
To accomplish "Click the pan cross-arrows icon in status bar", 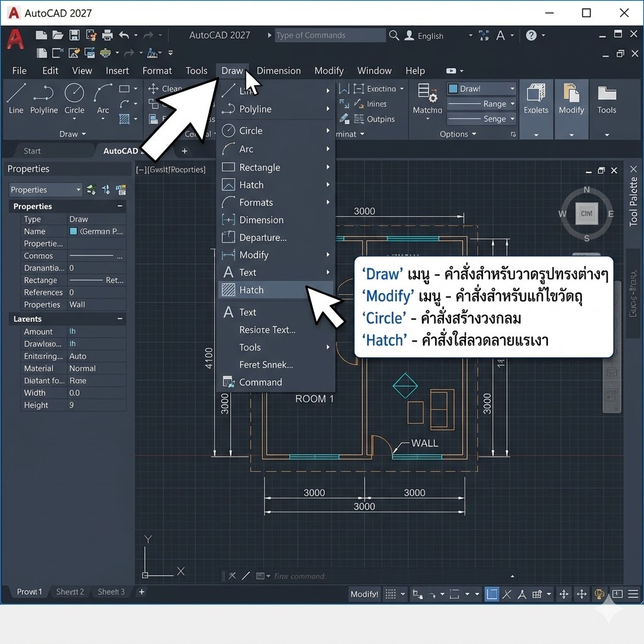I will [x=582, y=594].
